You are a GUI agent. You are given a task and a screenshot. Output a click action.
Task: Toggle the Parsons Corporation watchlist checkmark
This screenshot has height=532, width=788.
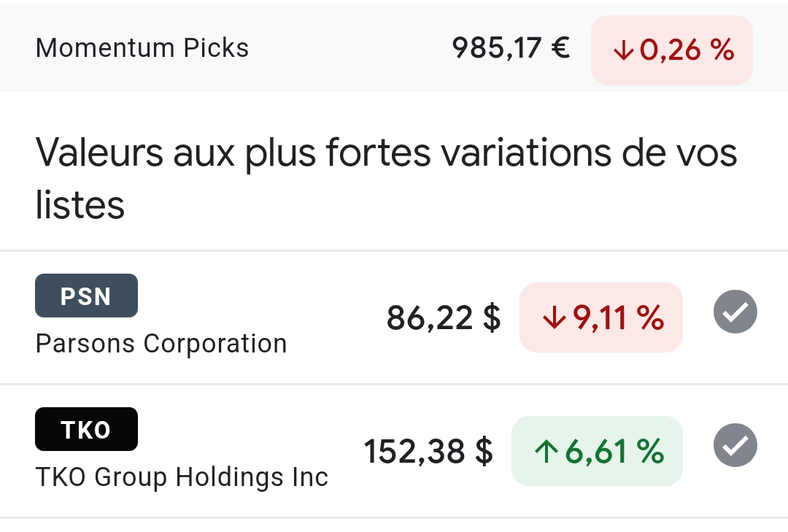[735, 312]
